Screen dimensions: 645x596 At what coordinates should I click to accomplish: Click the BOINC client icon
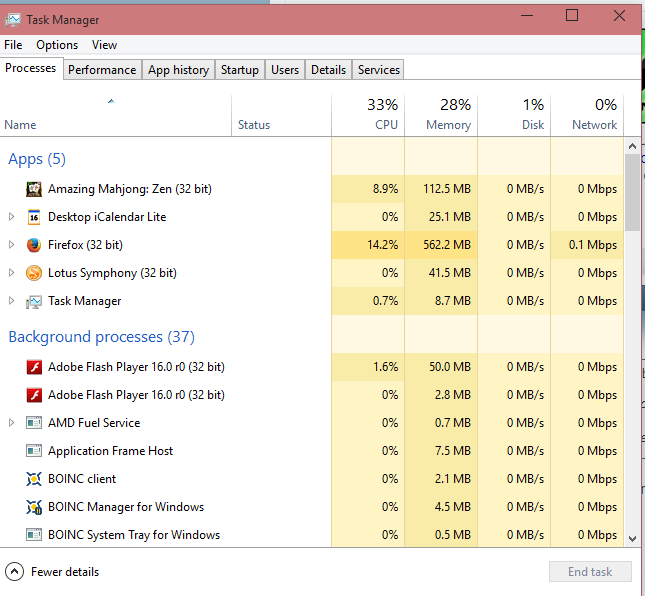pos(34,479)
